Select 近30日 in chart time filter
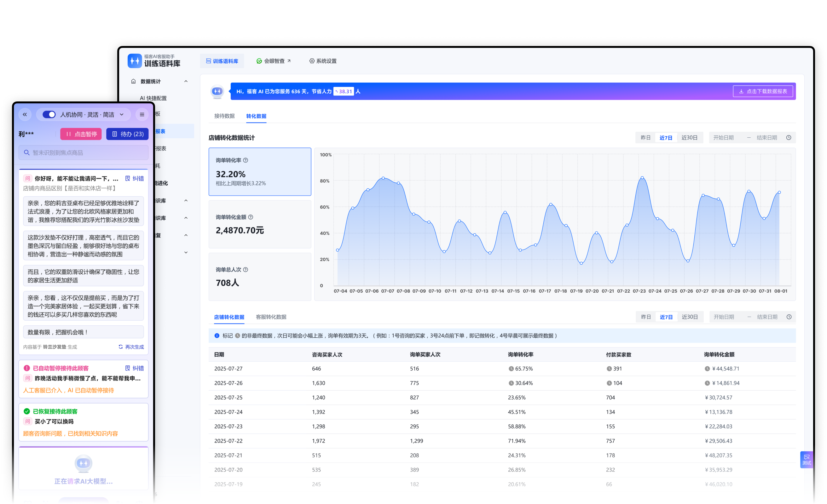The image size is (827, 504). [x=689, y=138]
